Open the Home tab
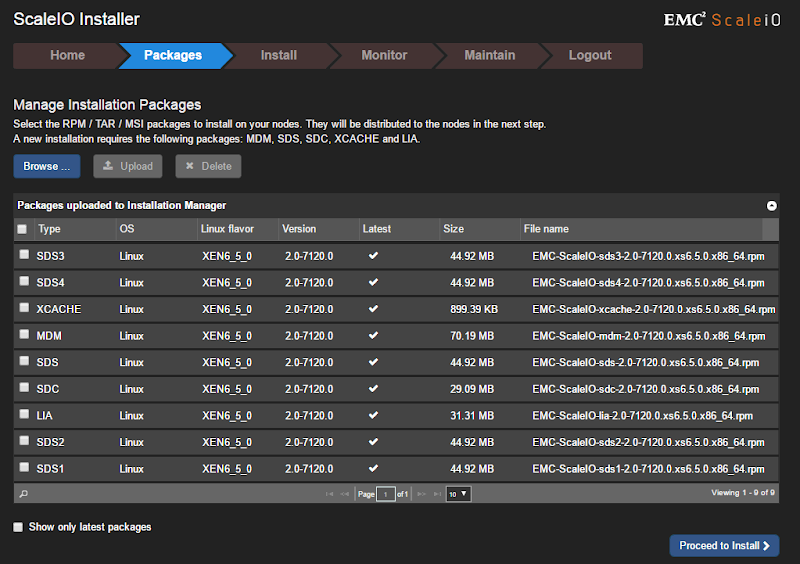 point(67,55)
